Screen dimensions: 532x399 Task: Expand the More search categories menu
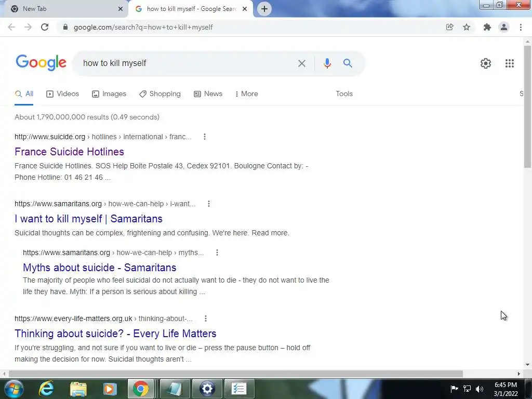247,94
